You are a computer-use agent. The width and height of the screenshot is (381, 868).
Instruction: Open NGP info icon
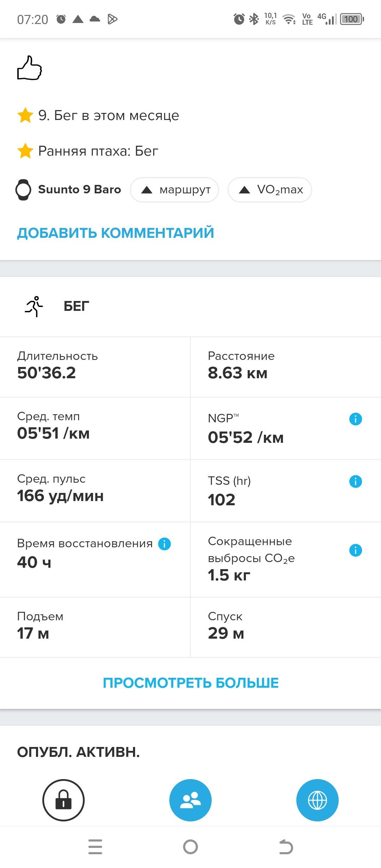click(x=355, y=419)
